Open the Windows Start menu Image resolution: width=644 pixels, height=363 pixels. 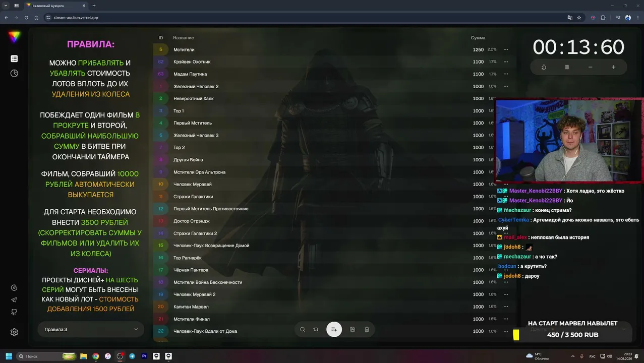coord(9,356)
